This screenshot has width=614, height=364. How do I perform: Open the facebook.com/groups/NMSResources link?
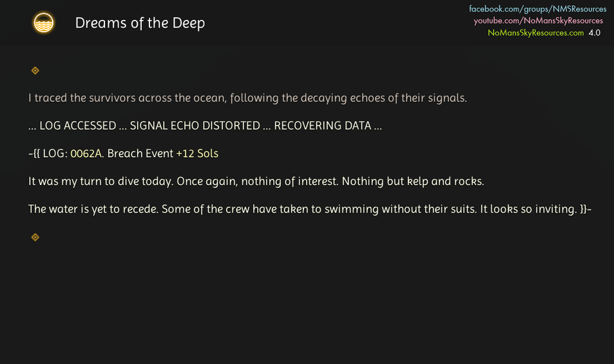537,8
